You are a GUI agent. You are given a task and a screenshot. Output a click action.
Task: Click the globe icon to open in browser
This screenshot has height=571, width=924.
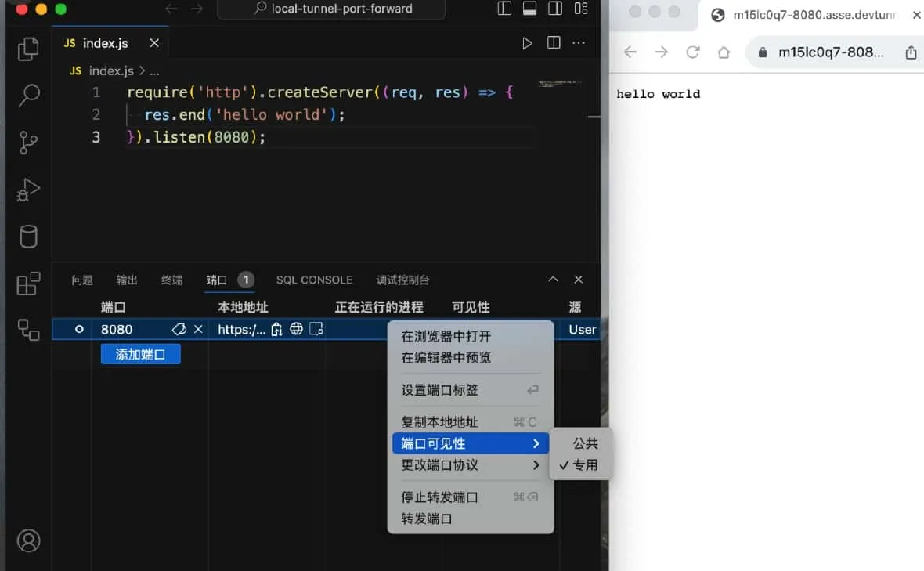(x=296, y=330)
